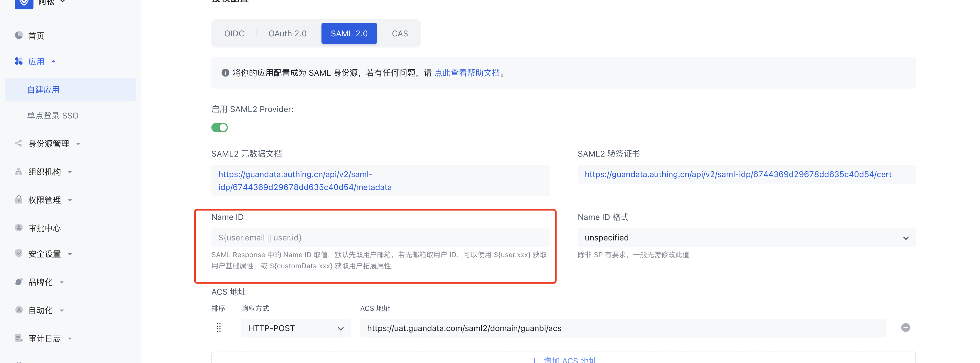This screenshot has width=980, height=363.
Task: Switch to the OIDC tab
Action: [x=234, y=33]
